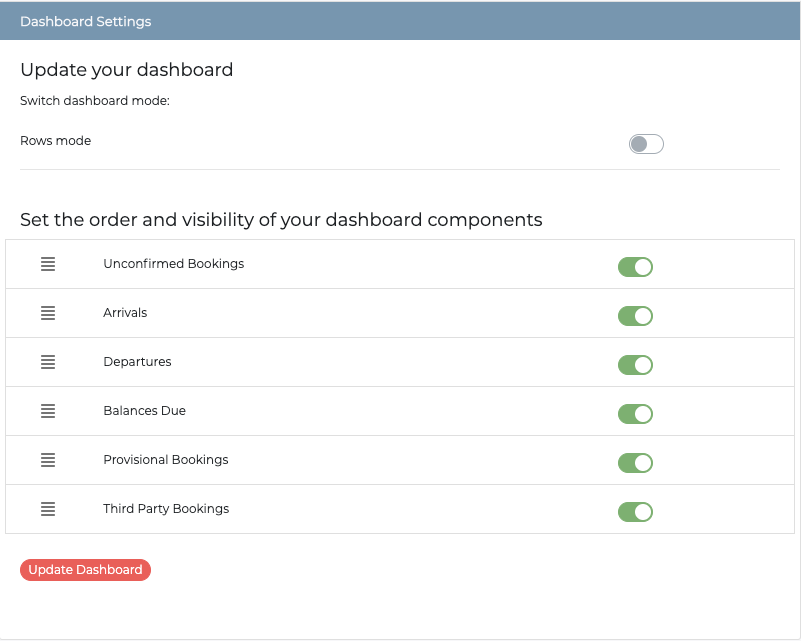This screenshot has height=641, width=801.
Task: Turn off the Arrivals toggle
Action: [635, 316]
